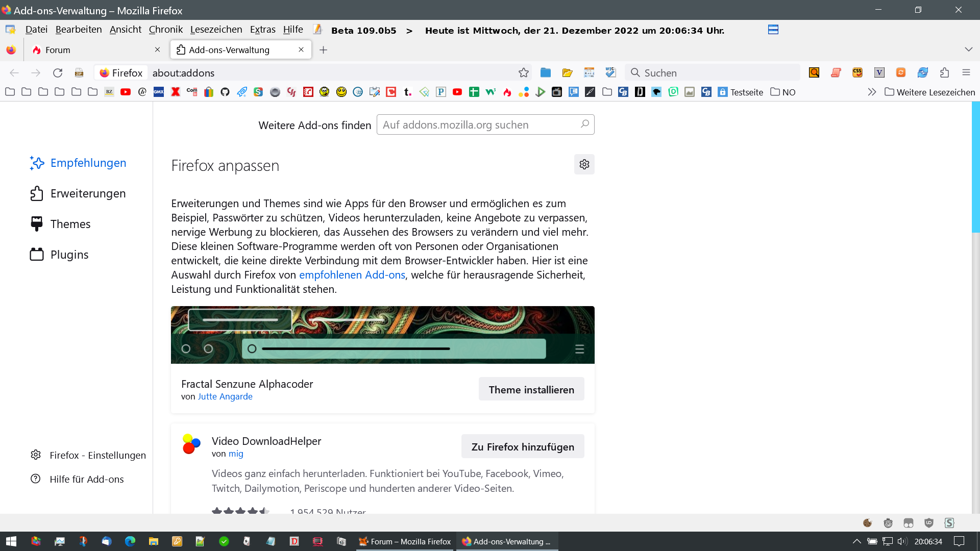
Task: Show hidden system tray icons
Action: click(856, 541)
